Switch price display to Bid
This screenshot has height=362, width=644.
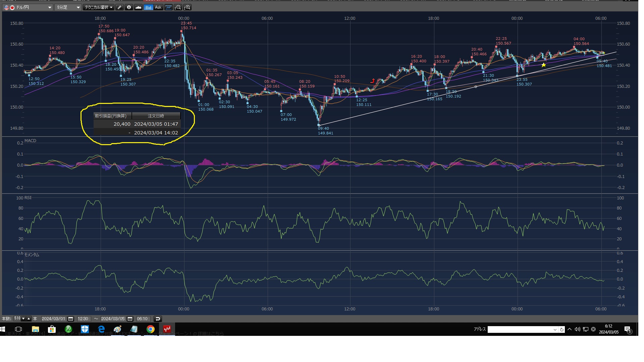coord(148,7)
